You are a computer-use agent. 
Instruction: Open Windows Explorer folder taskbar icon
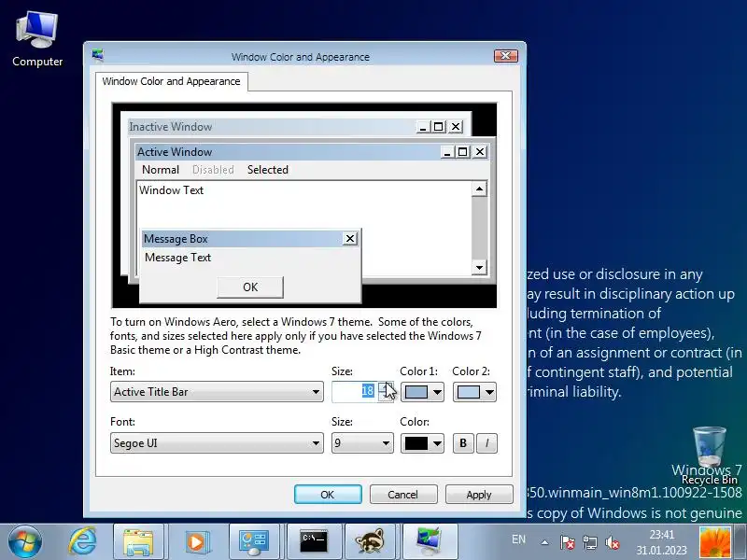pos(138,542)
